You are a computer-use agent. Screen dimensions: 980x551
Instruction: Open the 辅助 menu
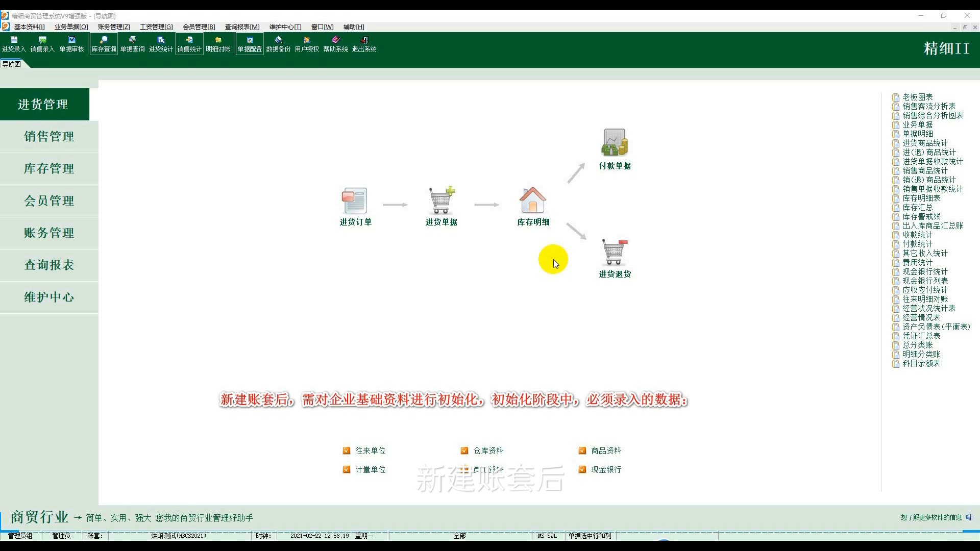tap(353, 27)
